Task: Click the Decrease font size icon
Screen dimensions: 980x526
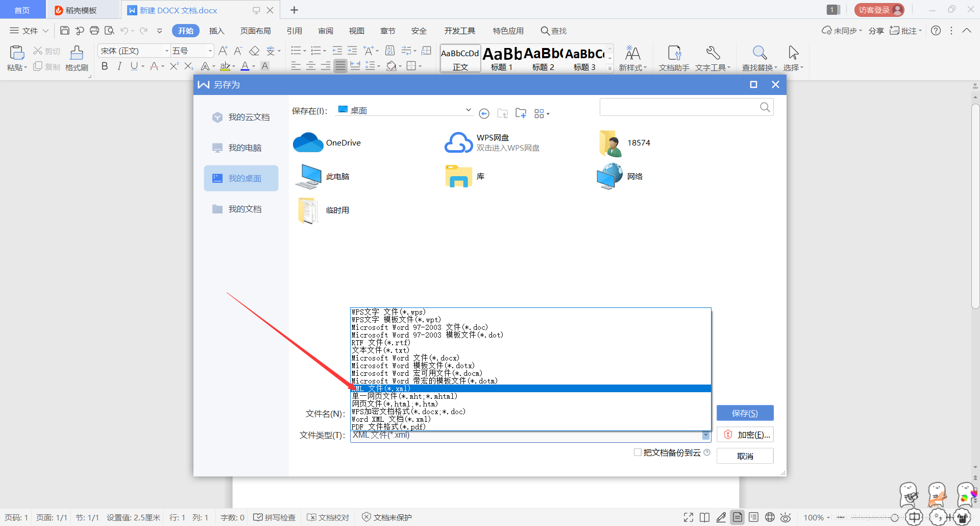Action: [238, 51]
